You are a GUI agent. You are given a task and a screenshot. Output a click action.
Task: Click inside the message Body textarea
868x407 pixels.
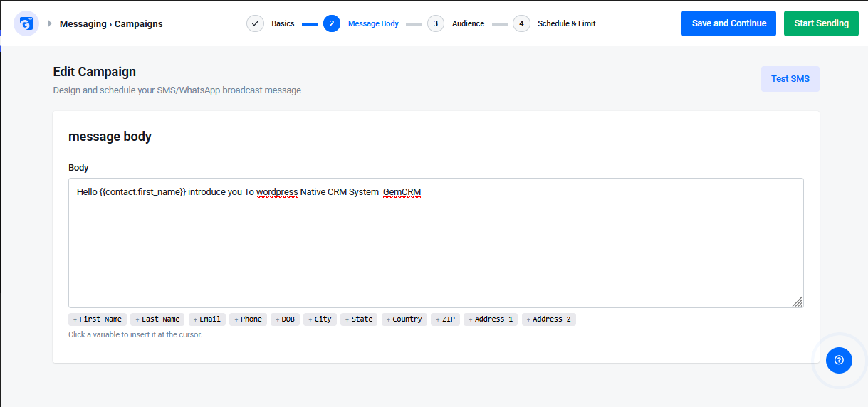click(436, 243)
